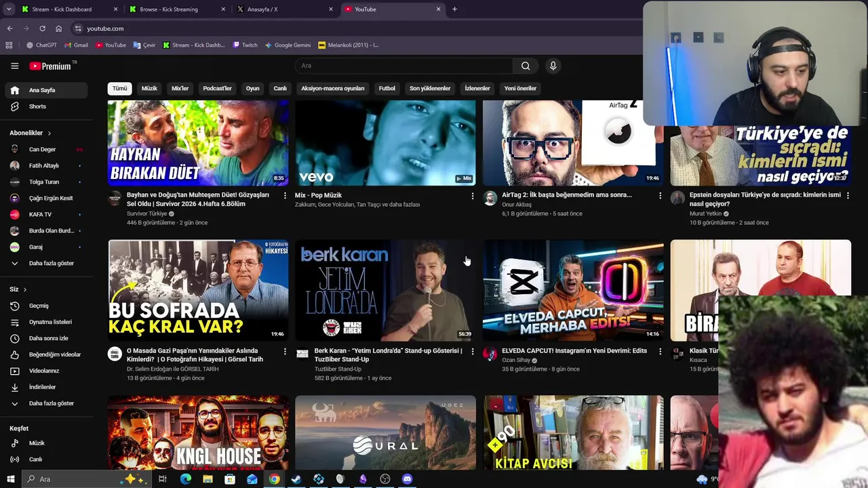Open a new browser tab
The width and height of the screenshot is (868, 488).
pos(454,9)
